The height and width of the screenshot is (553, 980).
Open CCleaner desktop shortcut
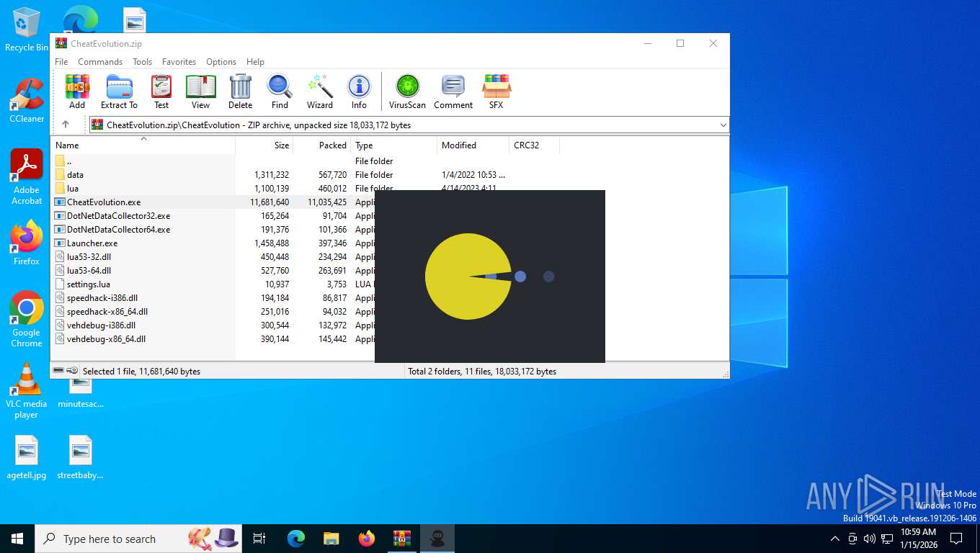27,101
